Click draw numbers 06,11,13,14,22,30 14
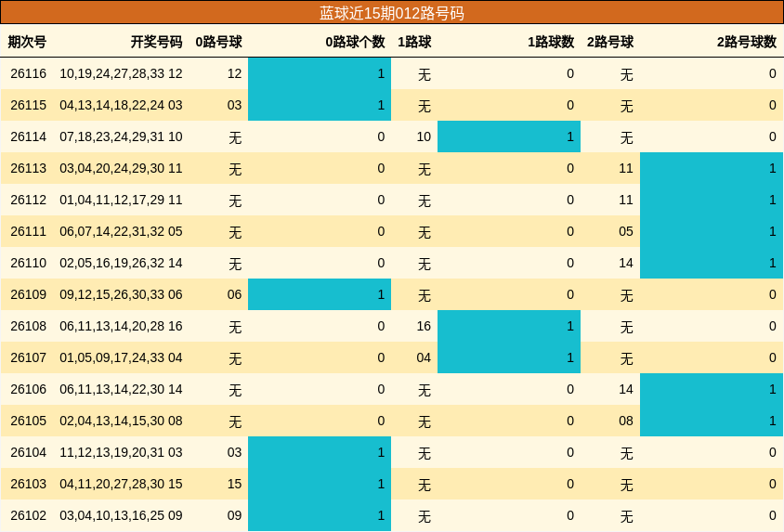 point(121,389)
